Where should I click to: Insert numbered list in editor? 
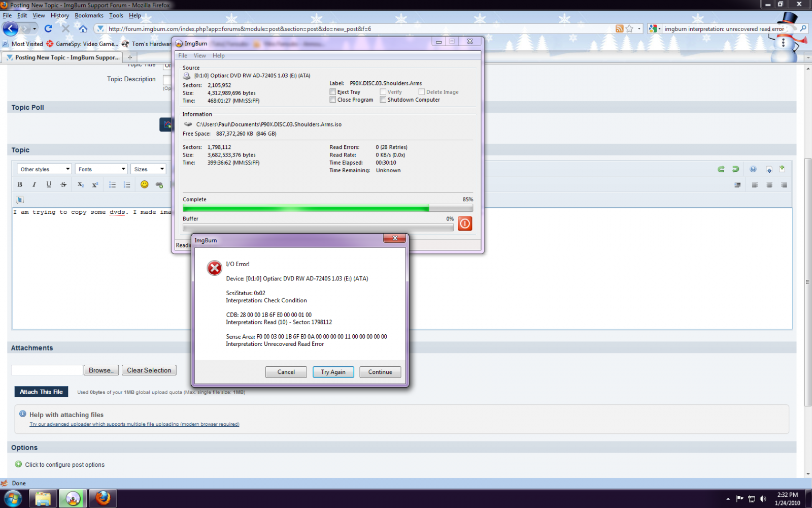[127, 184]
